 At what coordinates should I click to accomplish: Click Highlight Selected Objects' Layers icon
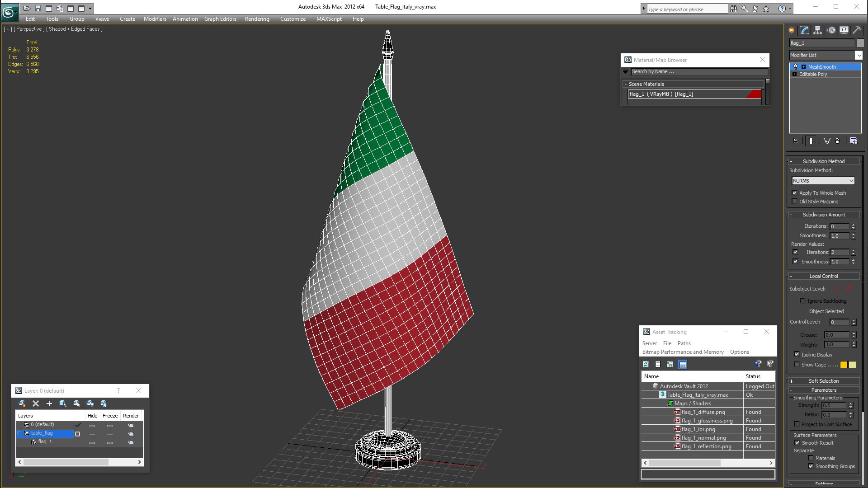pos(76,404)
